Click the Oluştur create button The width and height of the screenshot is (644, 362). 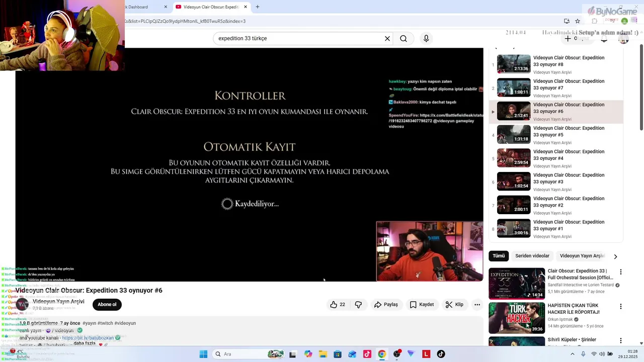[x=577, y=39]
